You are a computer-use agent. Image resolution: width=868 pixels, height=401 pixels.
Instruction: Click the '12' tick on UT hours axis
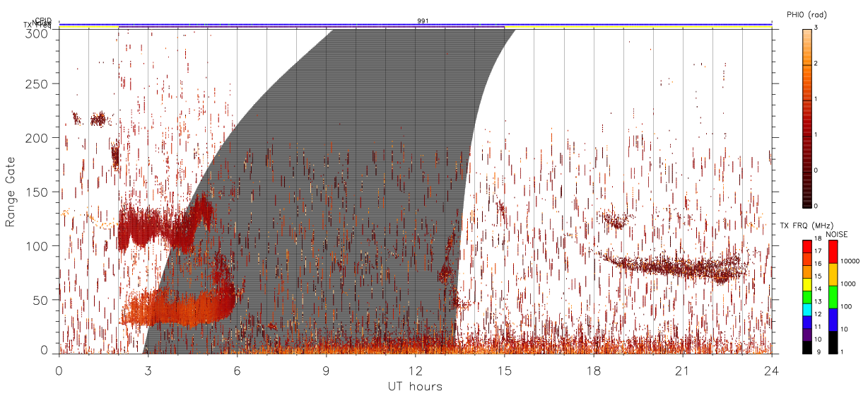tap(416, 370)
